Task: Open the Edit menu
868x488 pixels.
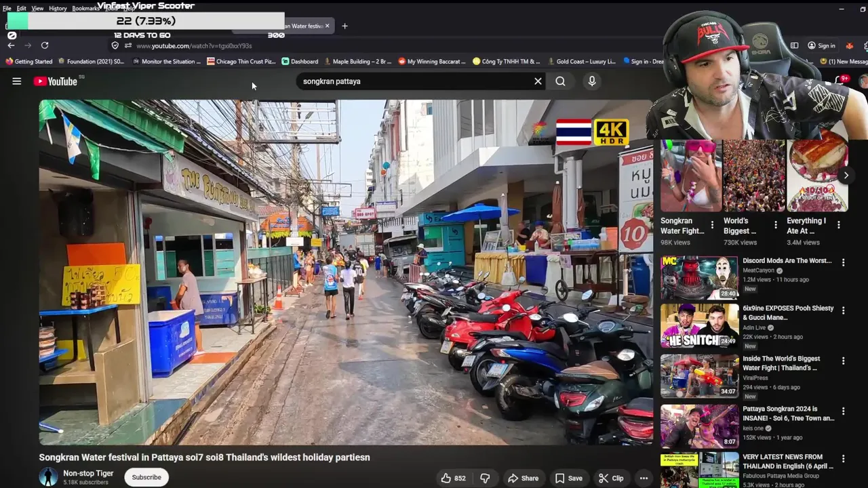Action: click(22, 9)
